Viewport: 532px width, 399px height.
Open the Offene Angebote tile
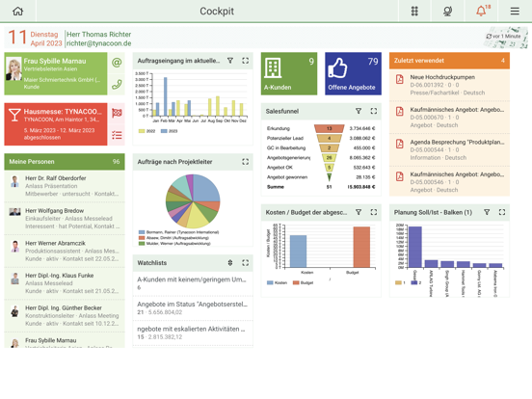pos(353,73)
